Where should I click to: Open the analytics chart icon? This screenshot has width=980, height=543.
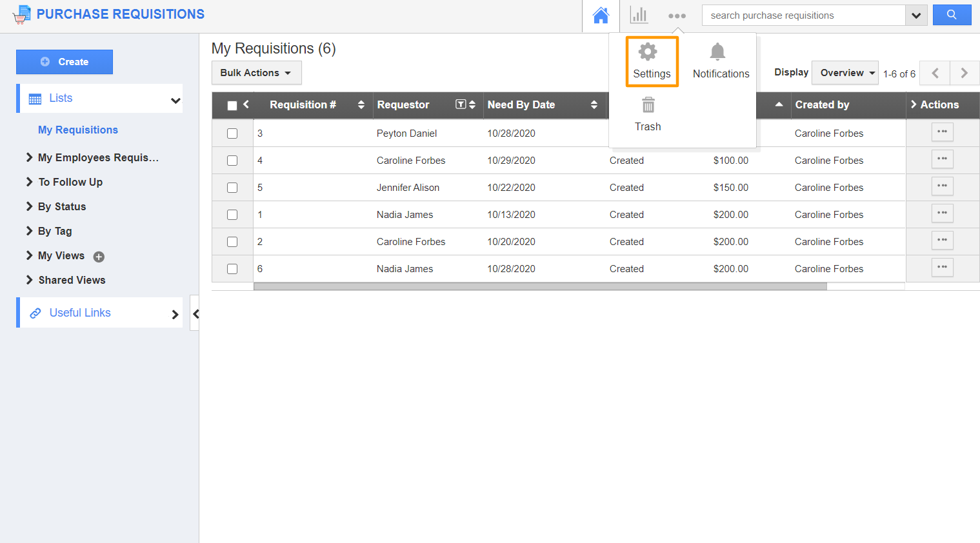639,15
